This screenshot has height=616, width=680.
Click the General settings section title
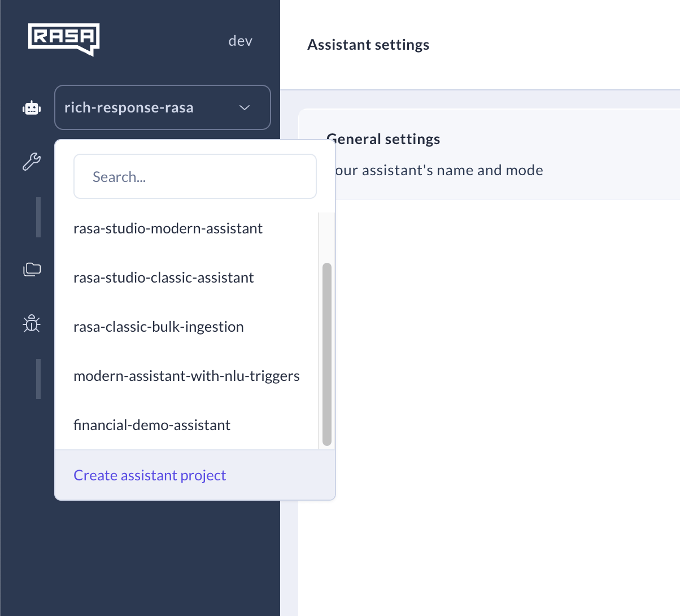(x=383, y=139)
